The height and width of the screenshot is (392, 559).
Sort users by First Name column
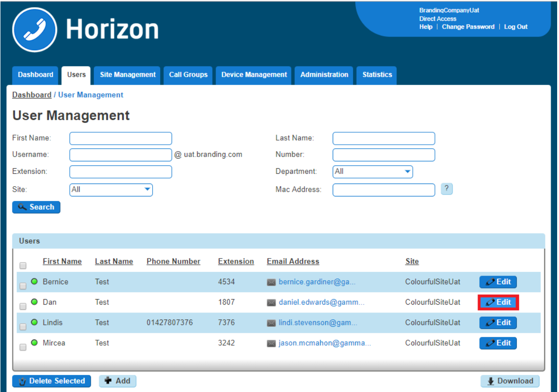(62, 262)
